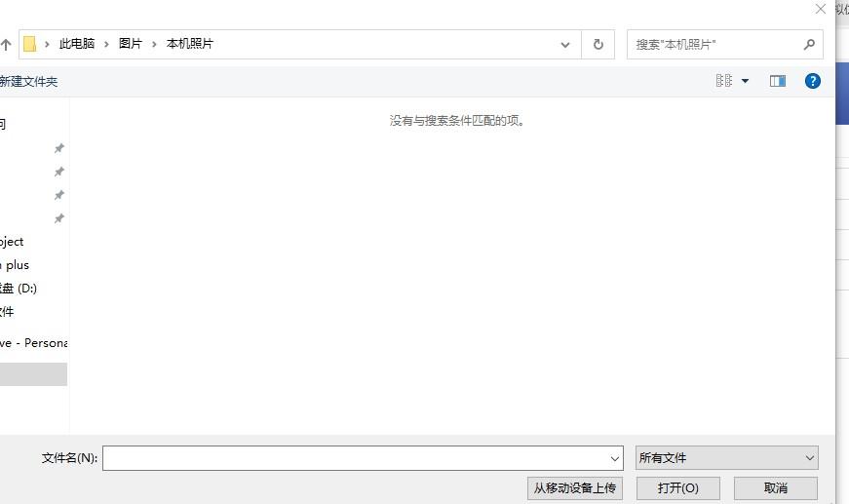
Task: Open the view options dropdown arrow
Action: point(746,81)
